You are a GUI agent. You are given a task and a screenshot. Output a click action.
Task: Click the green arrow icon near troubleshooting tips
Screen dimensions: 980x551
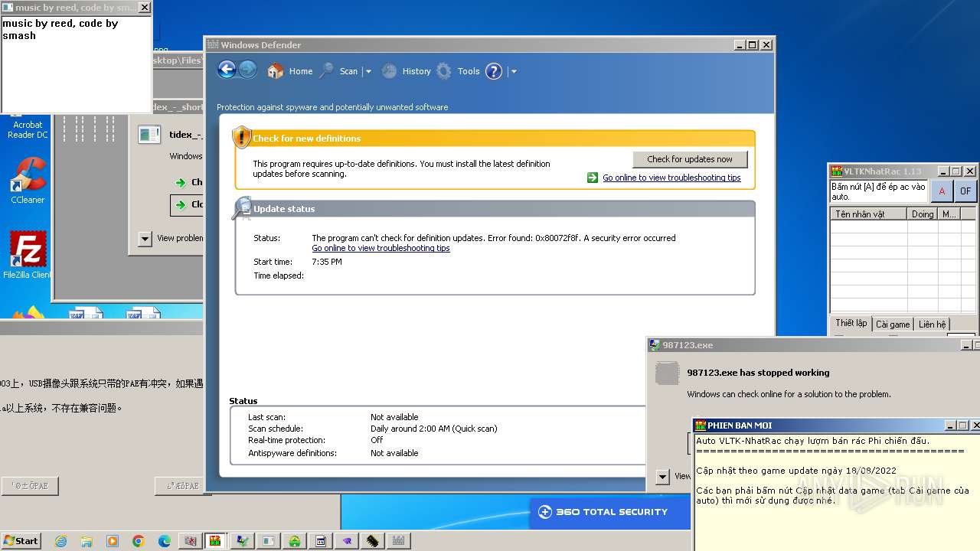(593, 178)
